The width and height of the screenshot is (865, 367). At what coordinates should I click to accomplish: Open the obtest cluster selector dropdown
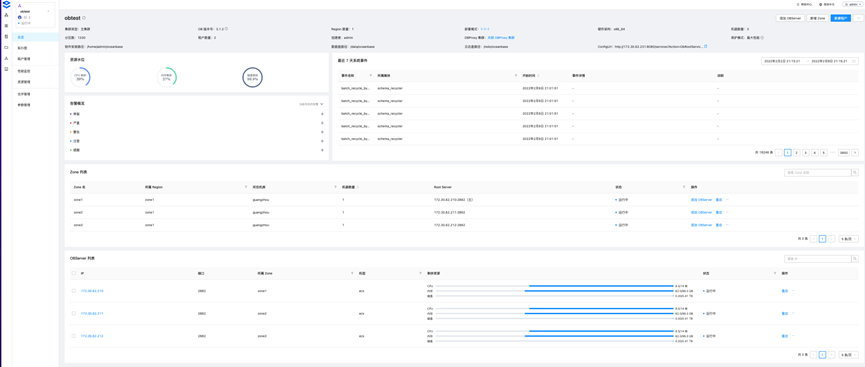click(35, 14)
